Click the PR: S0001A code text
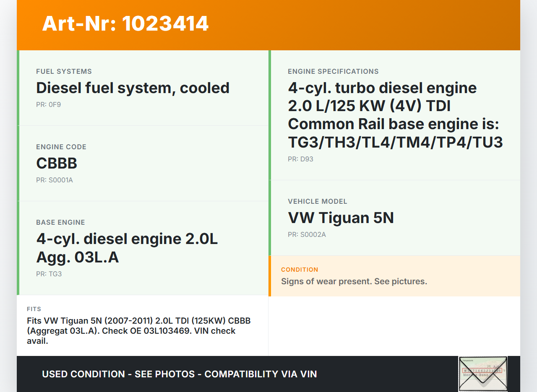 54,180
